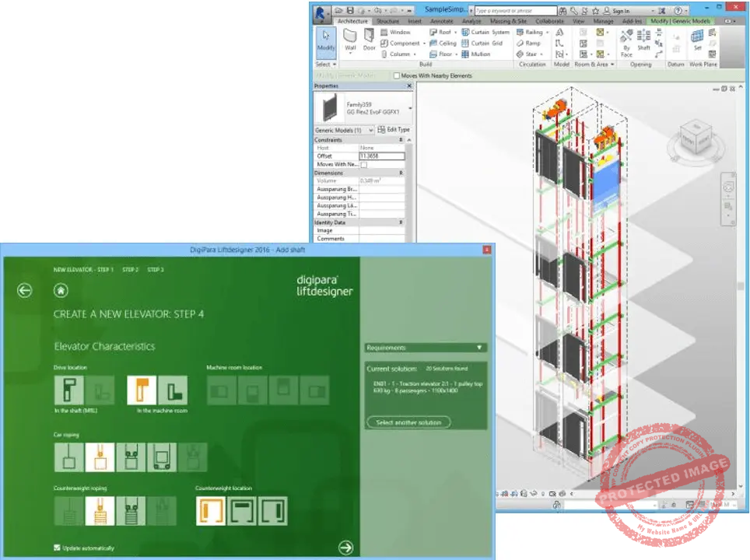Click the home icon in Liftdesigner
Screen dimensions: 750x560
(x=61, y=290)
